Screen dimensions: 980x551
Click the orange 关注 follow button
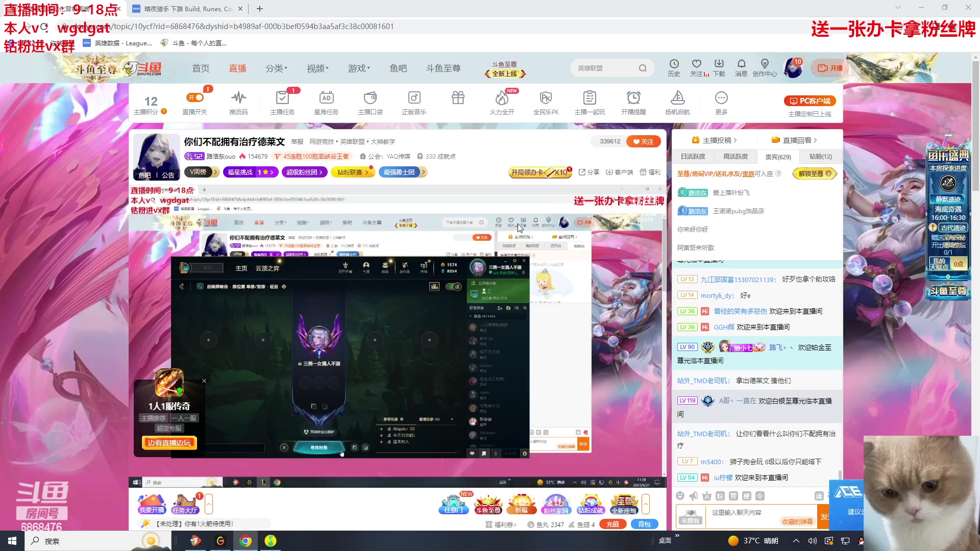(643, 142)
